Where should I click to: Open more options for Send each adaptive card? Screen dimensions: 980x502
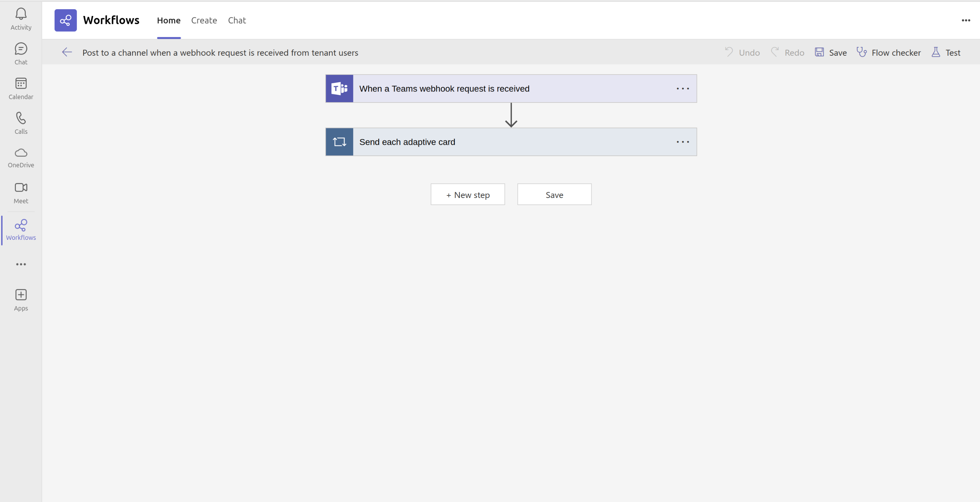[683, 142]
